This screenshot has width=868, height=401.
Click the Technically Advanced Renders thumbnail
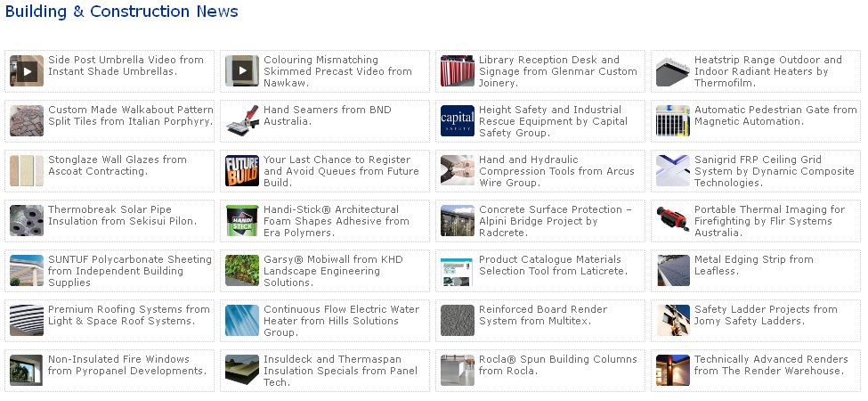click(673, 370)
